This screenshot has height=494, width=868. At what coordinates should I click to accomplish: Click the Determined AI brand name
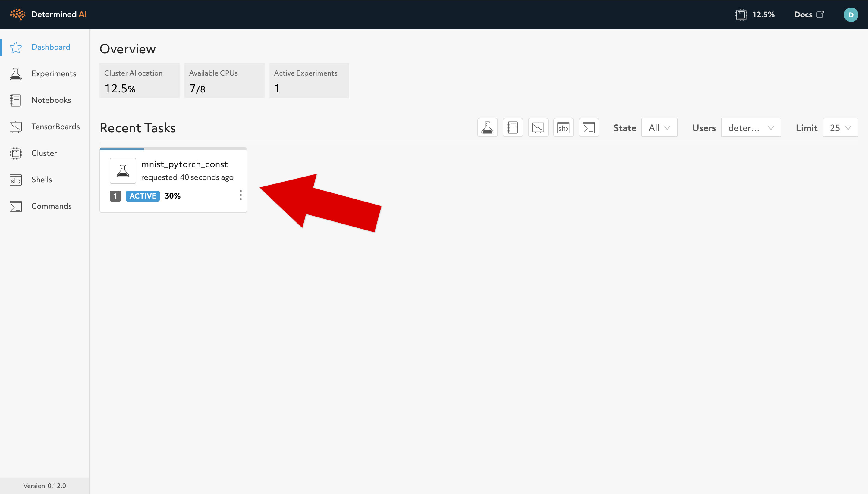click(x=59, y=14)
